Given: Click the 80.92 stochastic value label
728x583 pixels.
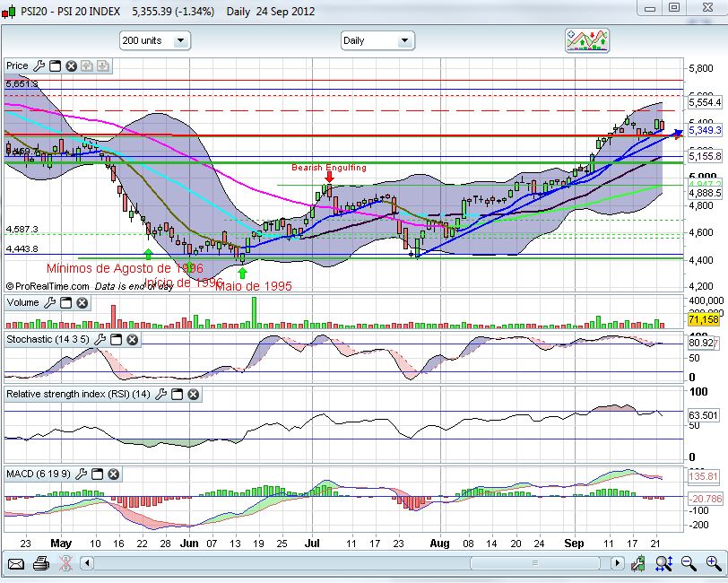Looking at the screenshot, I should (701, 344).
